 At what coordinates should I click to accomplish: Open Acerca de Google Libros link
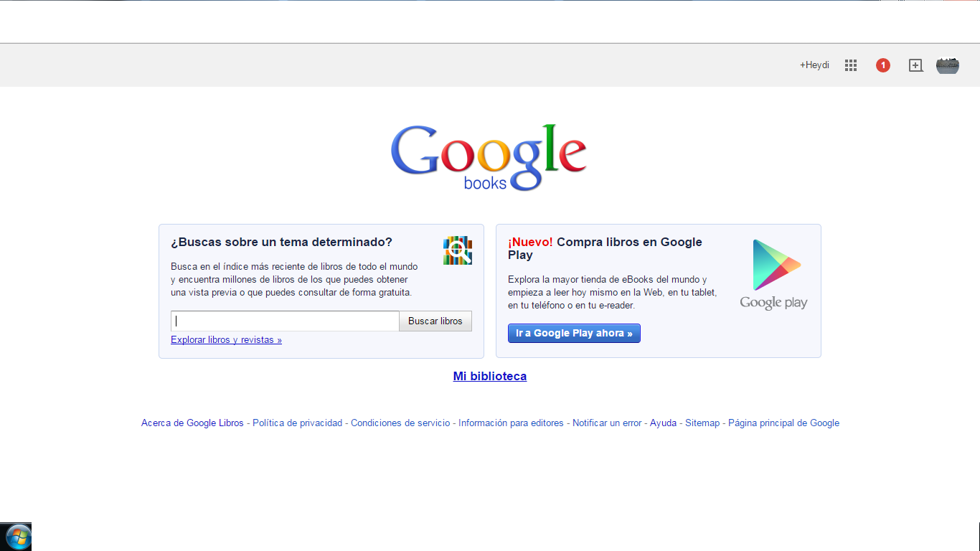(192, 423)
